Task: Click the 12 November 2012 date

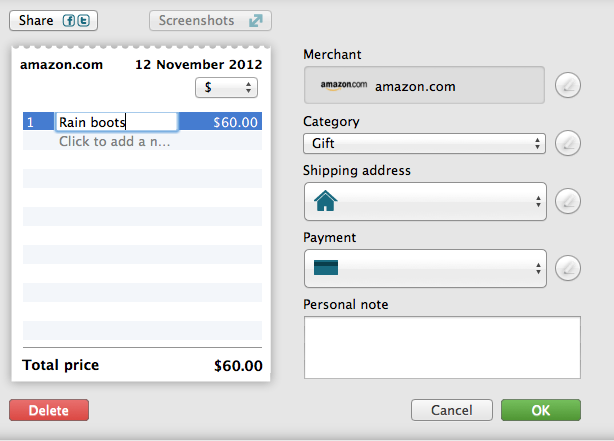Action: coord(199,64)
